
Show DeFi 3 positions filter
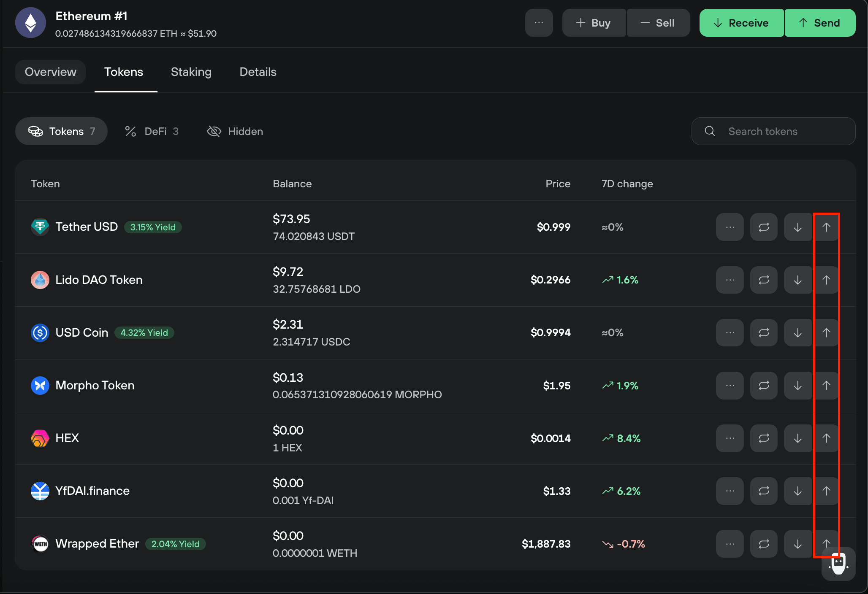[x=152, y=131]
